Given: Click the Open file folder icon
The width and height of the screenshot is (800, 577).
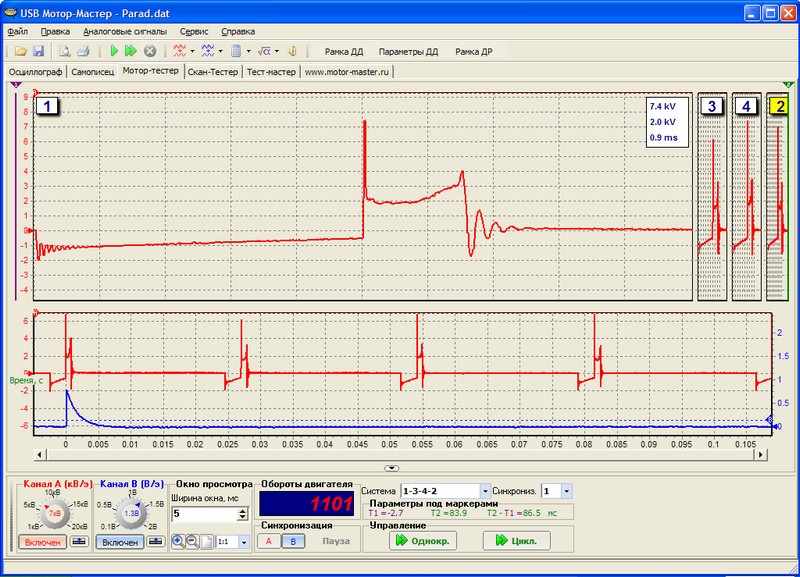Looking at the screenshot, I should [21, 51].
